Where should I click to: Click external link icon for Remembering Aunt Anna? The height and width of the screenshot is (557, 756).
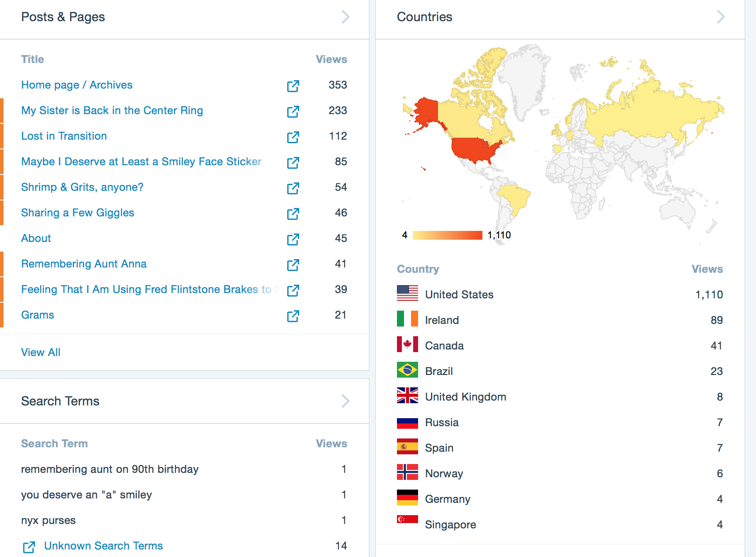[293, 265]
